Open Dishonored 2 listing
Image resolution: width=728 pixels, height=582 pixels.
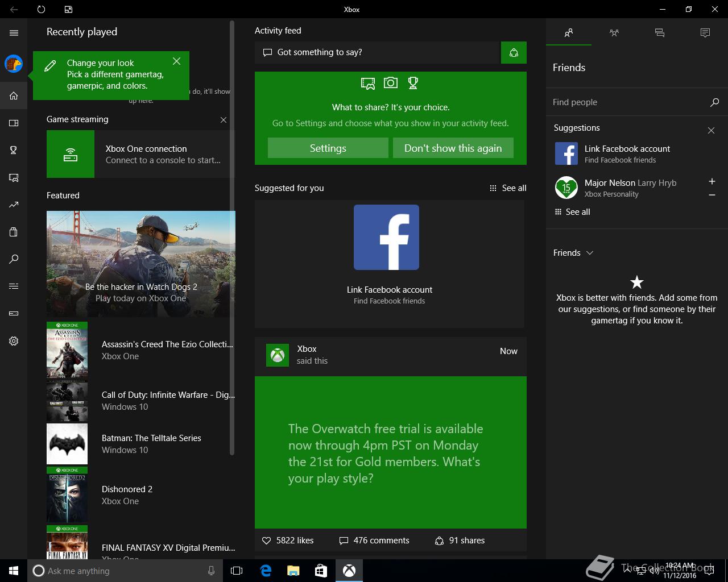140,495
